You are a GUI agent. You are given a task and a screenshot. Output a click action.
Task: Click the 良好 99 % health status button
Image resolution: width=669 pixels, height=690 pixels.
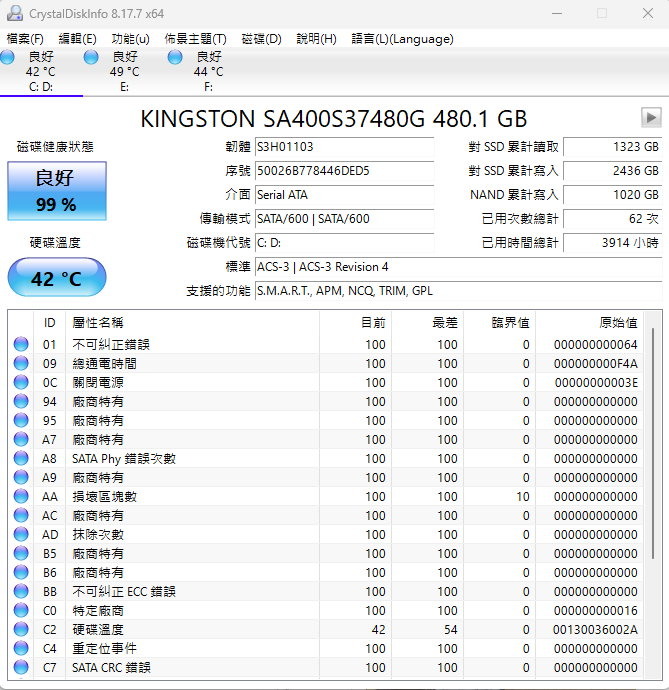coord(57,191)
